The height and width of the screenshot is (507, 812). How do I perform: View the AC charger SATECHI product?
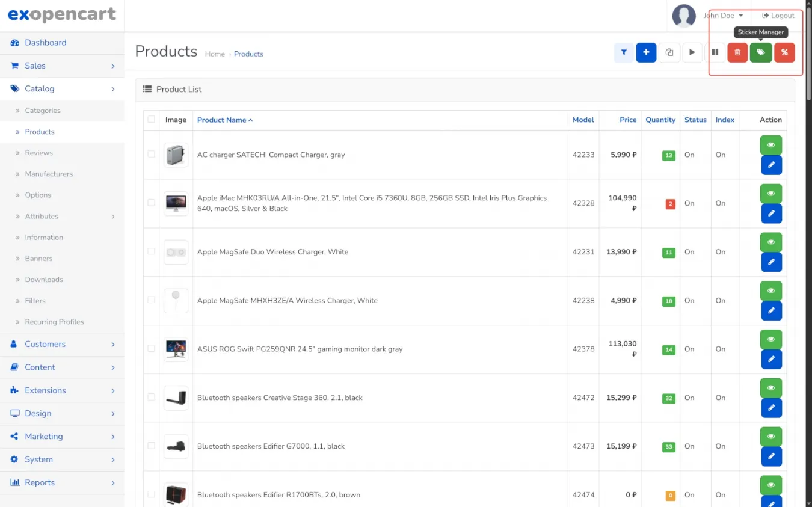(x=771, y=145)
